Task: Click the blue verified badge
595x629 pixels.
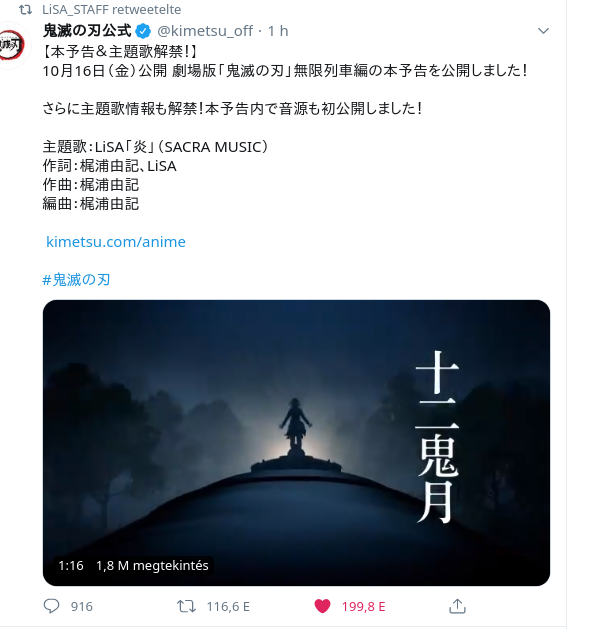Action: (x=143, y=31)
